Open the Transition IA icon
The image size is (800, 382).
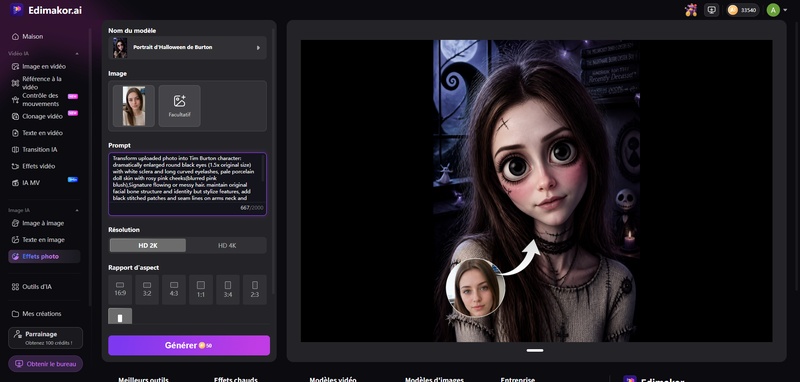click(15, 149)
